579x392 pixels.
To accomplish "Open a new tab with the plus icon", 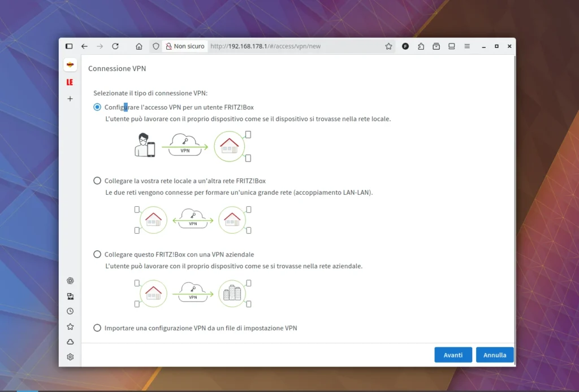I will click(70, 98).
